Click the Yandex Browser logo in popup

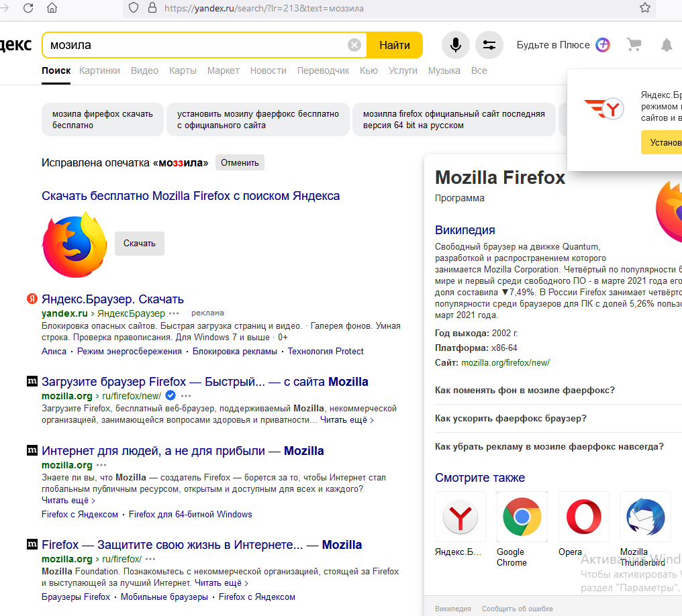605,109
